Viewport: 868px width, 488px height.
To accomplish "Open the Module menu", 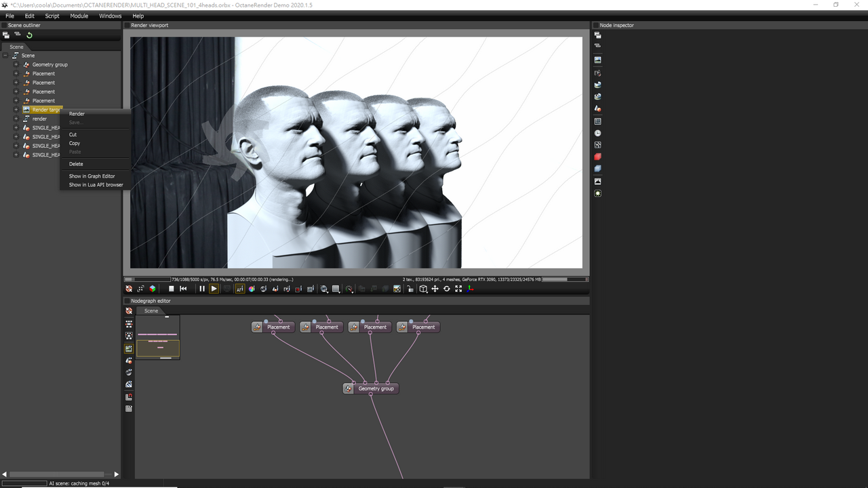I will coord(79,16).
